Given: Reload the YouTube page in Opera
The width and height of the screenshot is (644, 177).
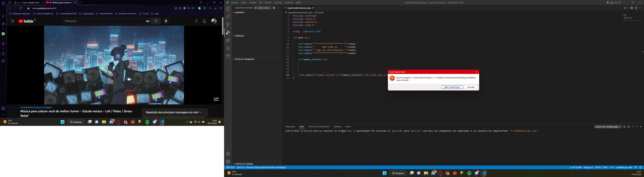Looking at the screenshot, I should (21, 8).
